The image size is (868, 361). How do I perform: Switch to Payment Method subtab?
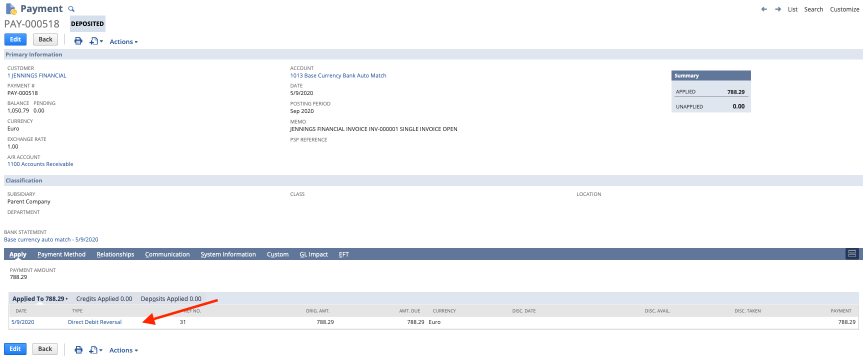[x=61, y=254]
